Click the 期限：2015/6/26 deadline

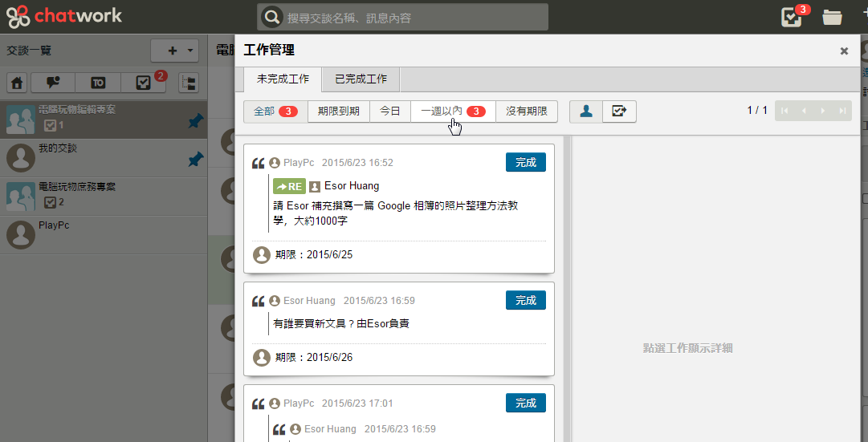[314, 357]
